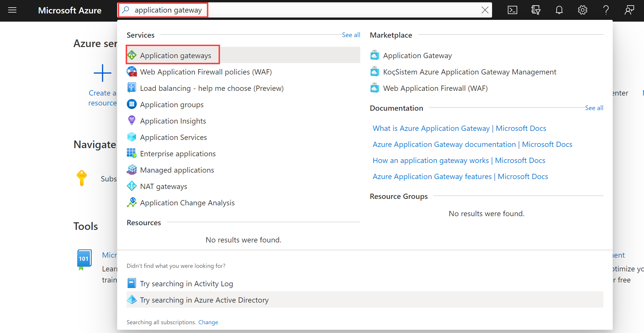Open the Application Change Analysis service
The width and height of the screenshot is (644, 333).
[187, 202]
